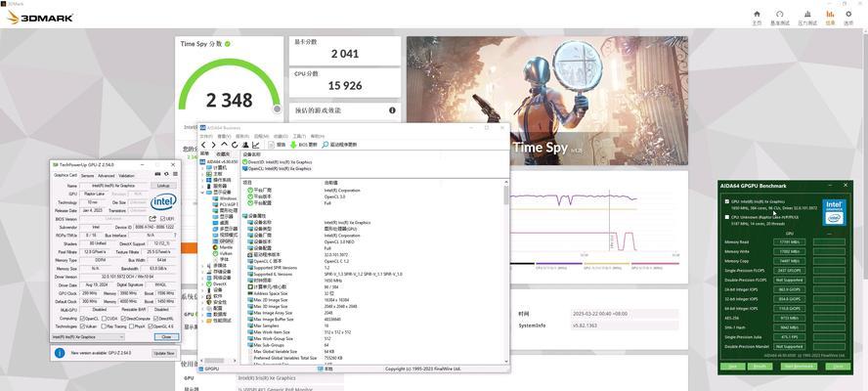Open the 文件 menu in AIDA64
Screen dimensions: 868x391
206,136
